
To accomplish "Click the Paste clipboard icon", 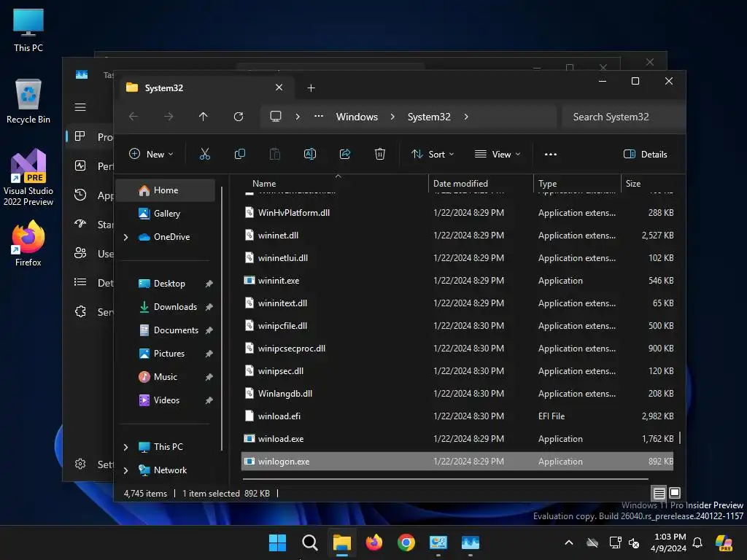I will click(275, 154).
